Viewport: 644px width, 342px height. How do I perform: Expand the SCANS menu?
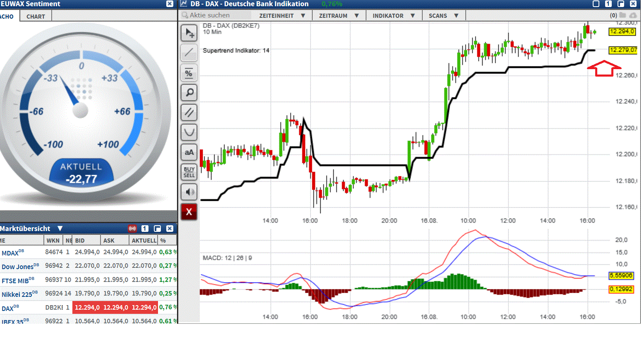point(444,15)
